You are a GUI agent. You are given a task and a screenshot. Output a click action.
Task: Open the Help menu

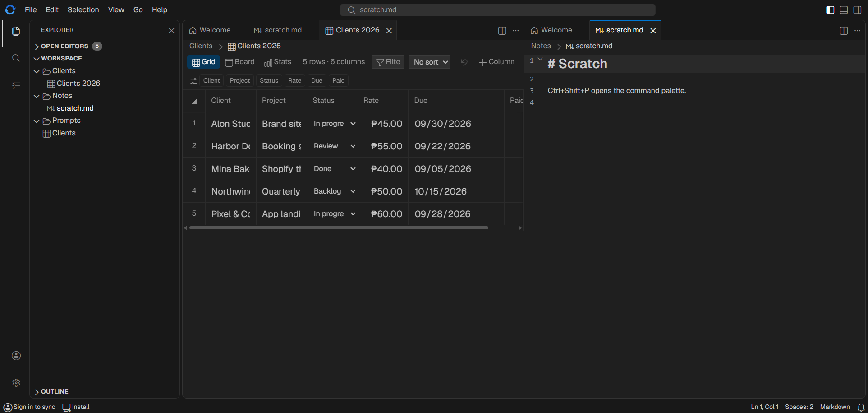pyautogui.click(x=160, y=10)
